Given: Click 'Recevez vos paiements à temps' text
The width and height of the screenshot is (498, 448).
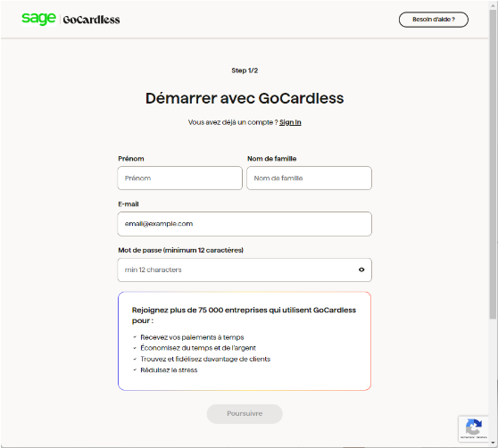Looking at the screenshot, I should [192, 337].
